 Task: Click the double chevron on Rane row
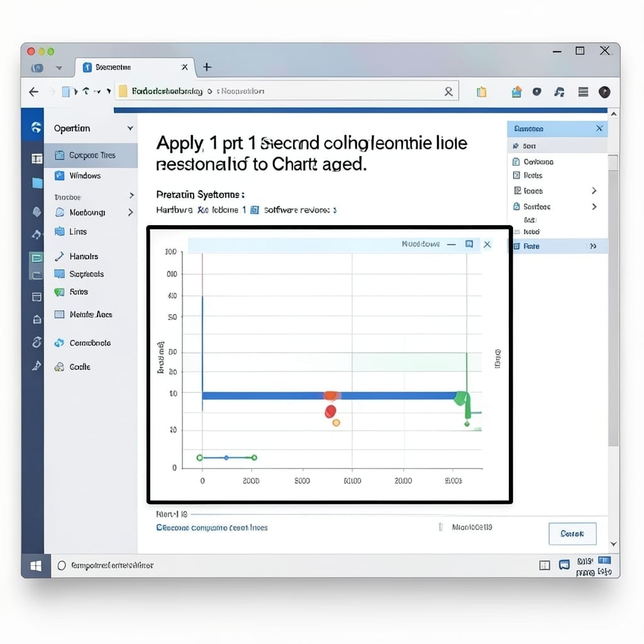(593, 247)
